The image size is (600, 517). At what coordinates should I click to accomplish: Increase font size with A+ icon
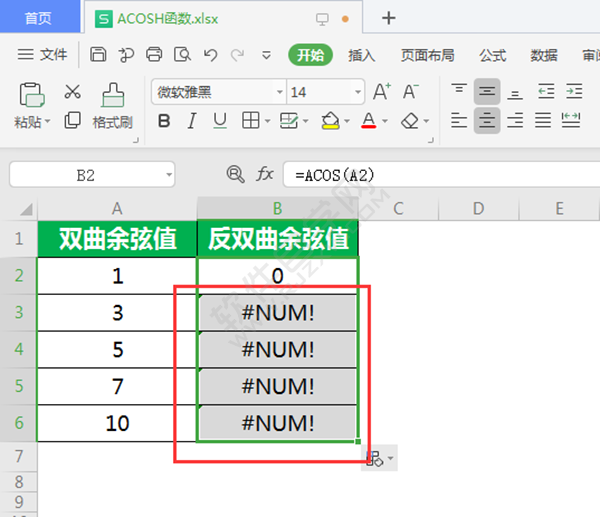tap(381, 92)
